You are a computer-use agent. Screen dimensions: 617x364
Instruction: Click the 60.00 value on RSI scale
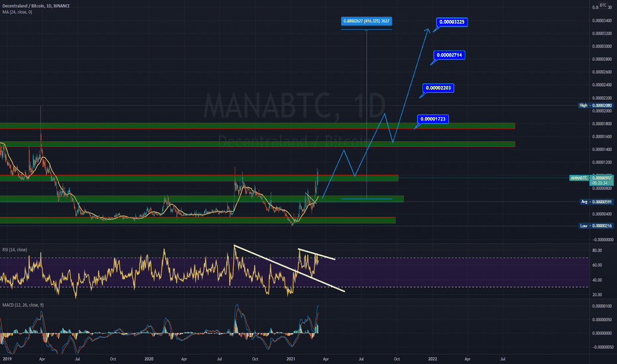click(597, 265)
